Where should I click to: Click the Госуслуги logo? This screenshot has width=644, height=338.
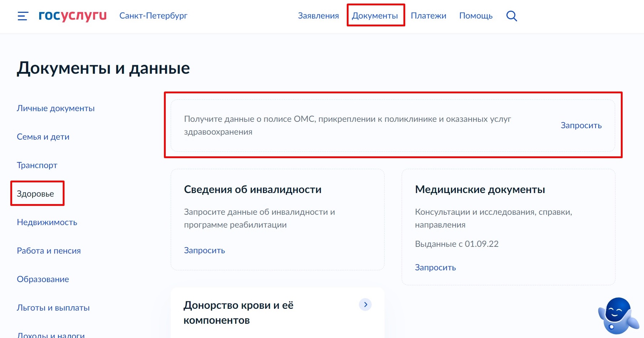[x=72, y=15]
